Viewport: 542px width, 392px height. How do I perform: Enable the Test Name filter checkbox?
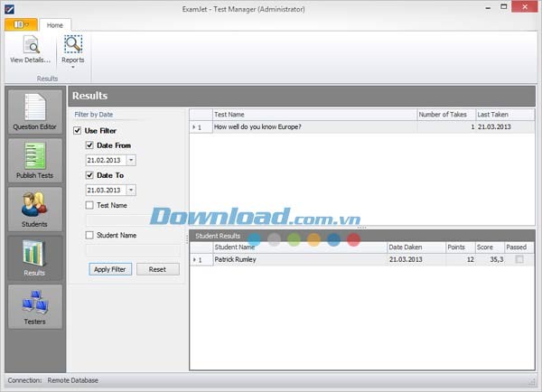click(x=89, y=205)
